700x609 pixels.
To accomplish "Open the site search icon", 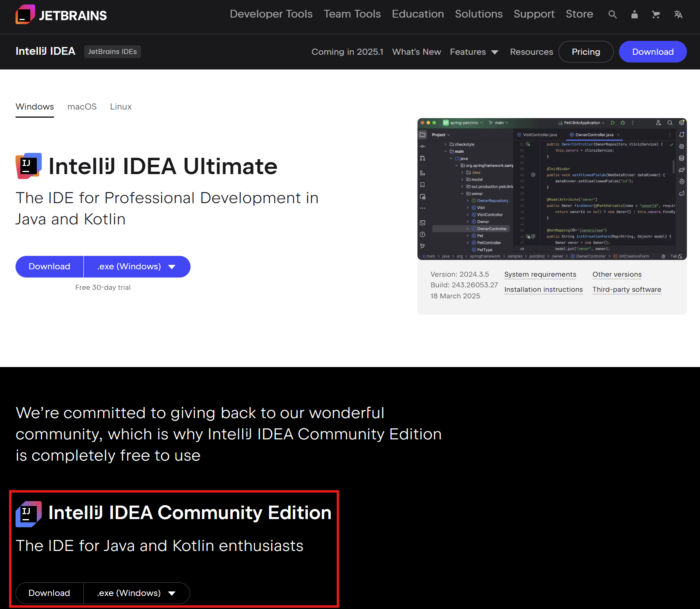I will coord(612,15).
